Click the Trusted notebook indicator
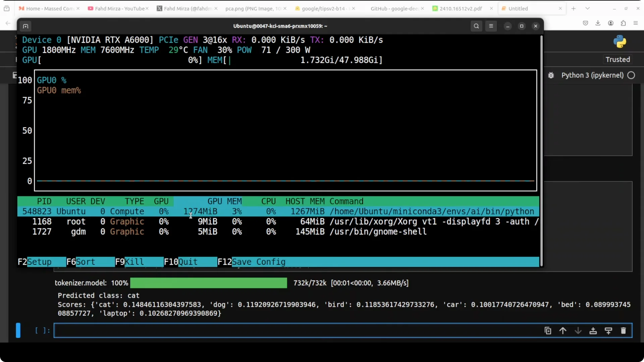This screenshot has width=644, height=362. tap(618, 59)
